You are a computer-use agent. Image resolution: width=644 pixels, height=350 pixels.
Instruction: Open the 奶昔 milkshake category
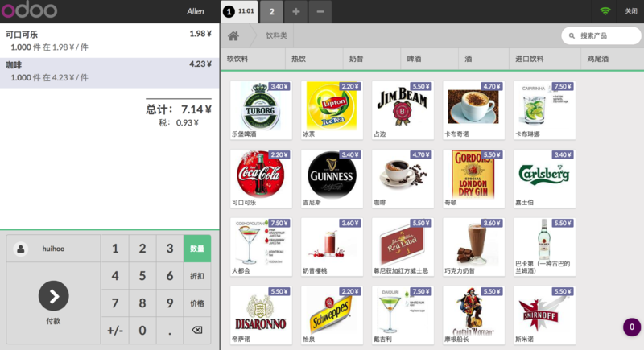coord(372,59)
